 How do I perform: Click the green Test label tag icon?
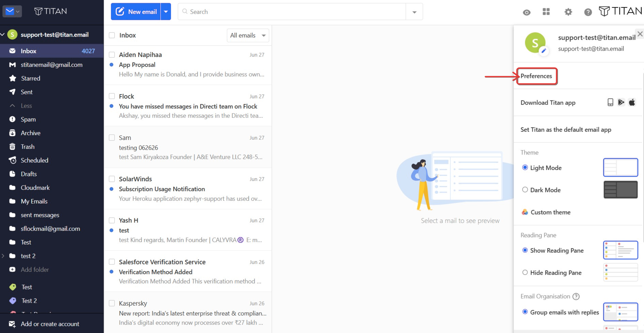coord(13,287)
